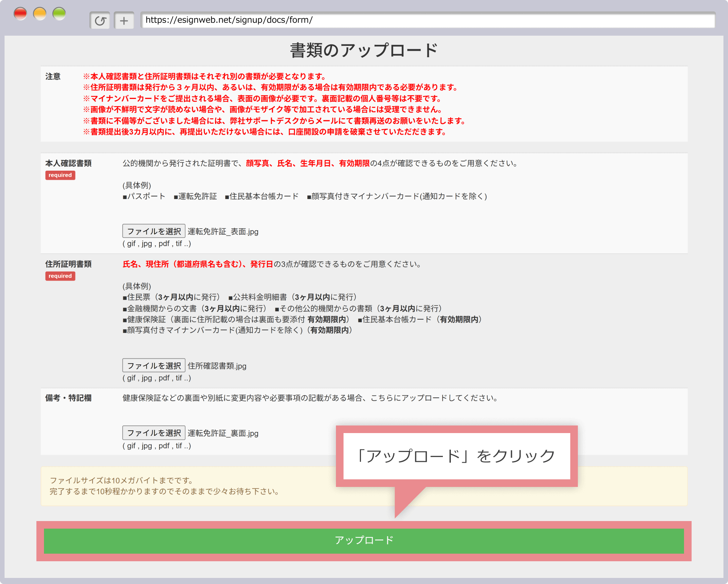Choose file for 本人確認書類 identity document
Image resolution: width=728 pixels, height=584 pixels.
click(154, 231)
